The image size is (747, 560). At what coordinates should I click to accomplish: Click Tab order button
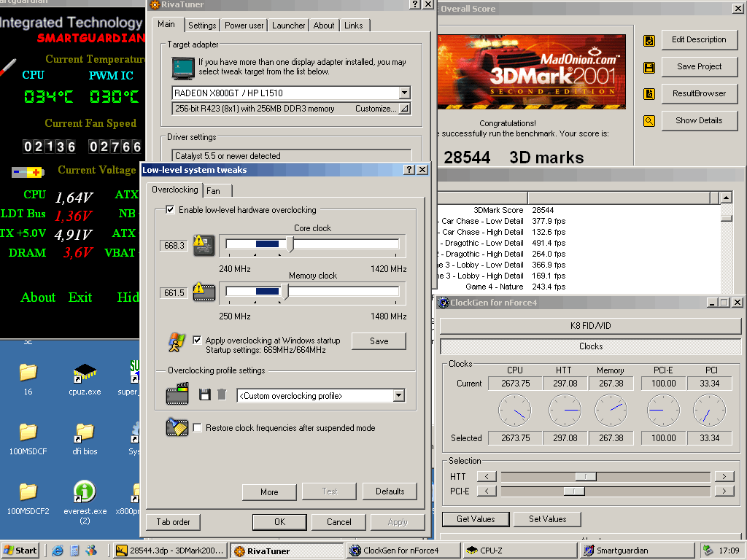pyautogui.click(x=173, y=522)
